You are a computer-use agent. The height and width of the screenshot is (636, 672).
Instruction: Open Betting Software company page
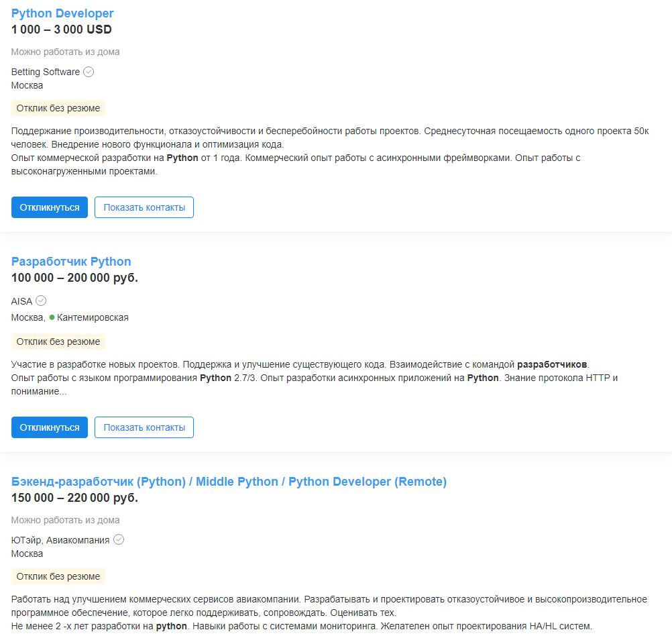(x=46, y=72)
